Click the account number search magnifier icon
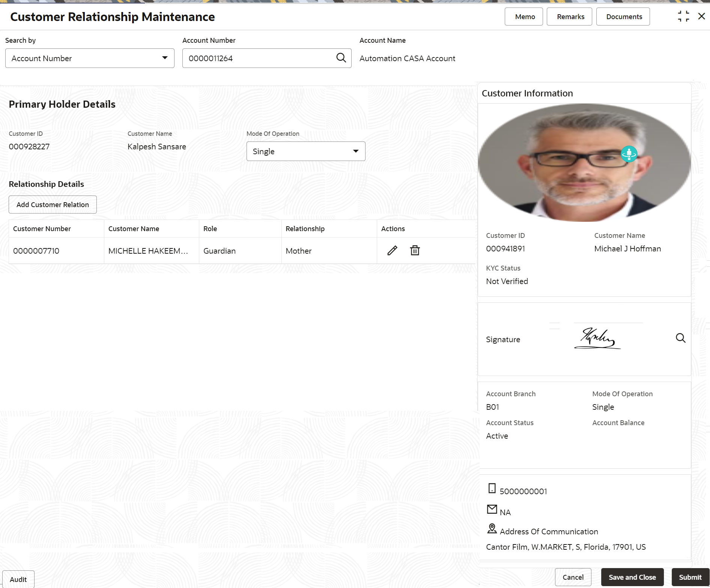This screenshot has width=710, height=588. click(x=341, y=58)
